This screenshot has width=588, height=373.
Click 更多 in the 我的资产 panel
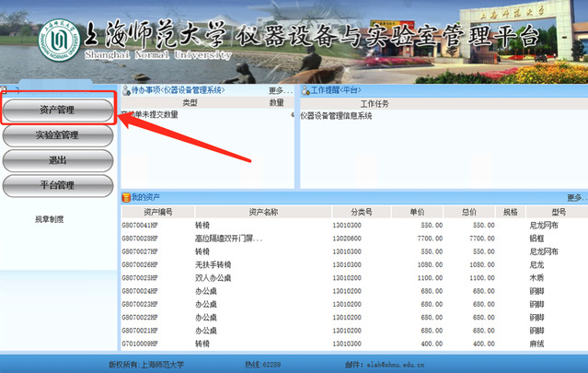[x=575, y=198]
